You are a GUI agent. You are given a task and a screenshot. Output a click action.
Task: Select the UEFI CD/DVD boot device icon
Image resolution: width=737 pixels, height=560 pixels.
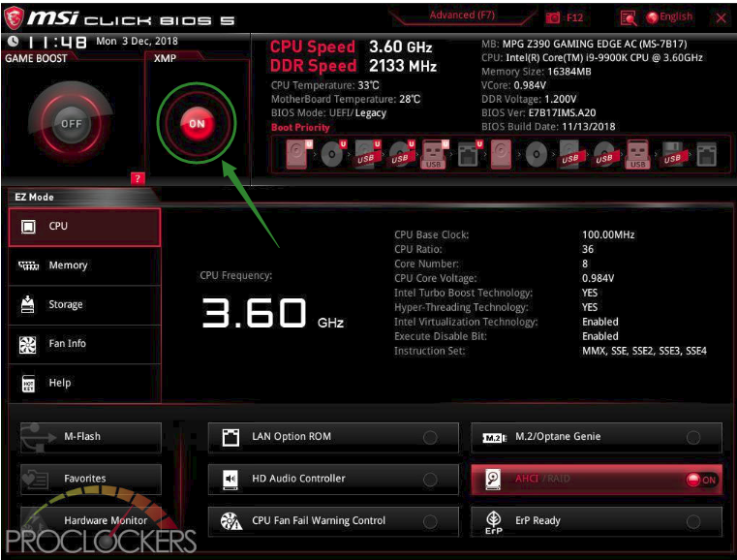pyautogui.click(x=333, y=154)
